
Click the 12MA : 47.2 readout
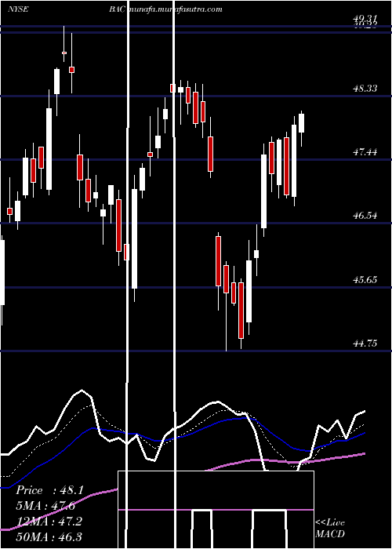click(x=49, y=521)
